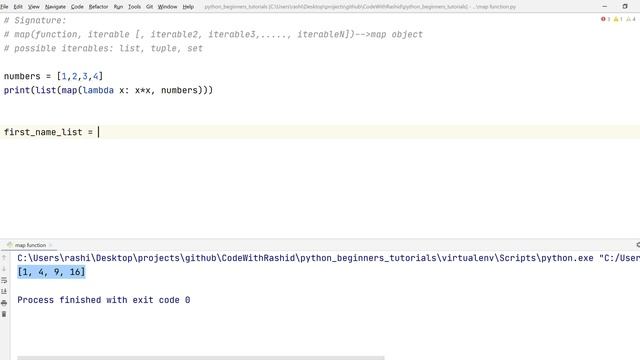Minimize the PyCharm window
This screenshot has height=360, width=640.
click(x=604, y=7)
